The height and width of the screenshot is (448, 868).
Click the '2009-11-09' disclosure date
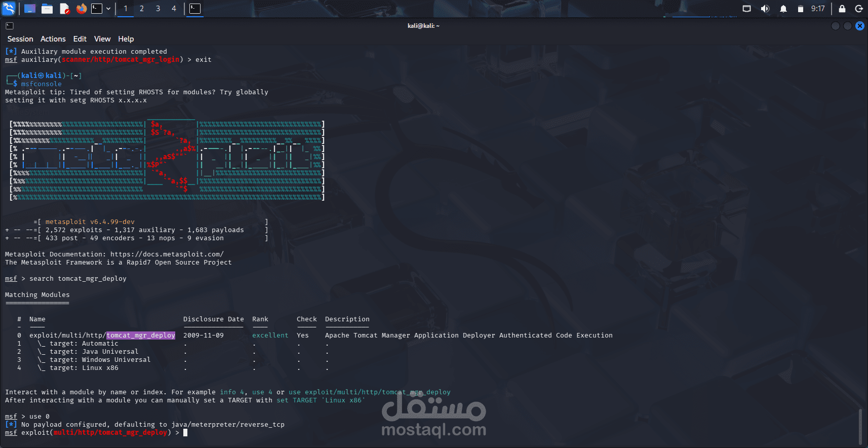click(x=204, y=335)
